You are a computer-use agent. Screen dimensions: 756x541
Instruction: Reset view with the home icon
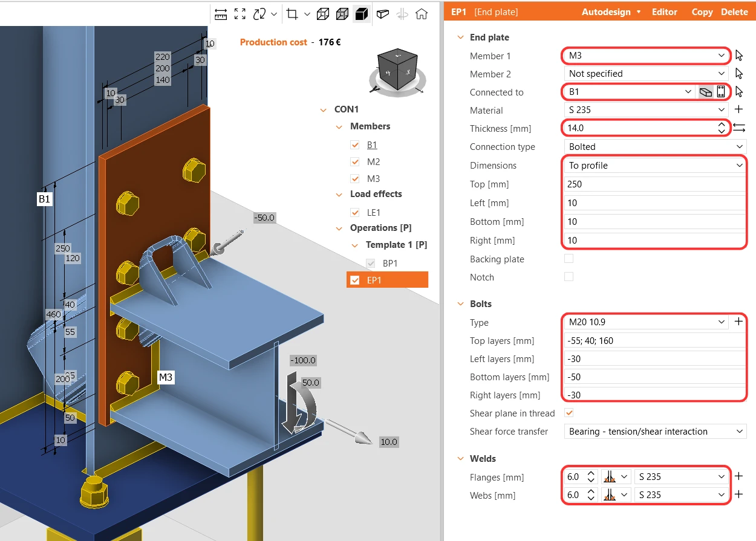tap(422, 14)
